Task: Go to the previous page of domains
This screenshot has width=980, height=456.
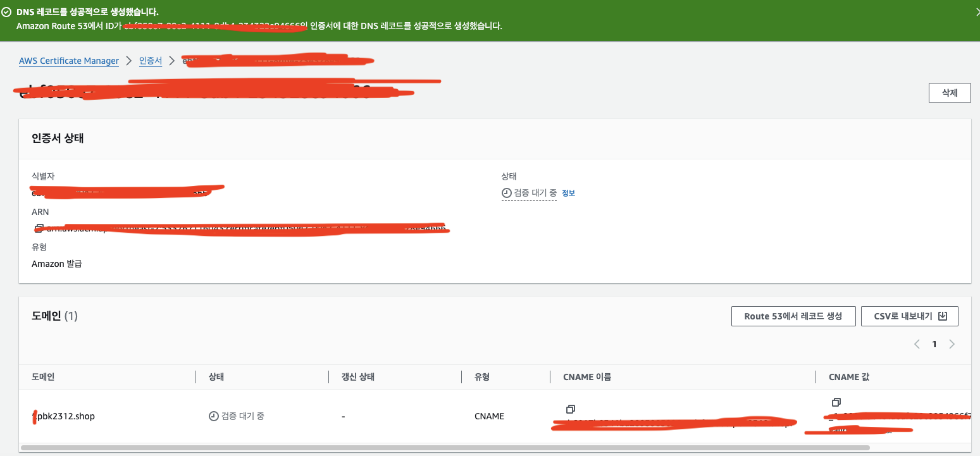Action: point(917,344)
